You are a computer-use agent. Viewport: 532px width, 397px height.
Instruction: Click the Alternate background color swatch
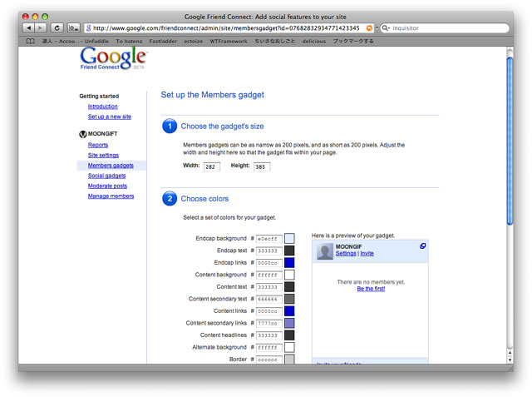tap(289, 347)
